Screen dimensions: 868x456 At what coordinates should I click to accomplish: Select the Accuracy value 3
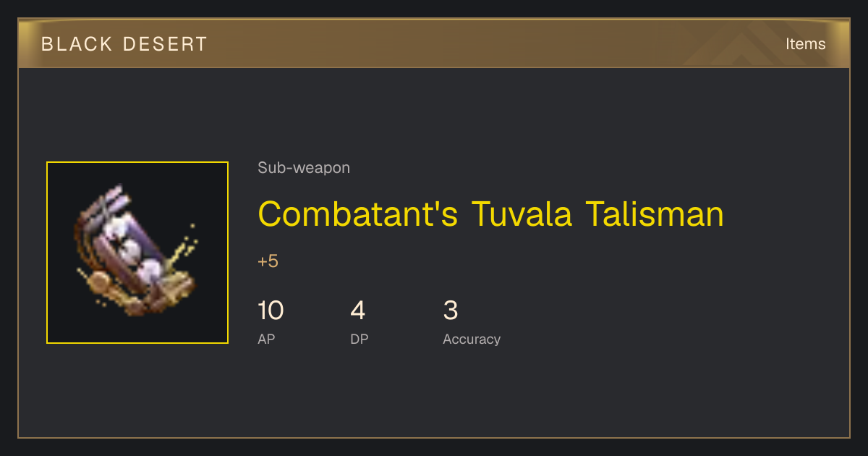click(450, 311)
